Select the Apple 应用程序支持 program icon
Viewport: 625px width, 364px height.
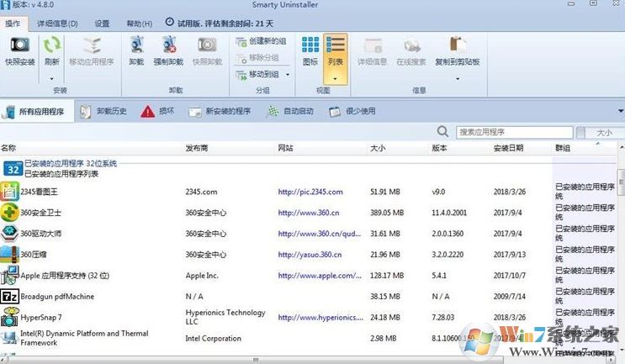pos(9,275)
